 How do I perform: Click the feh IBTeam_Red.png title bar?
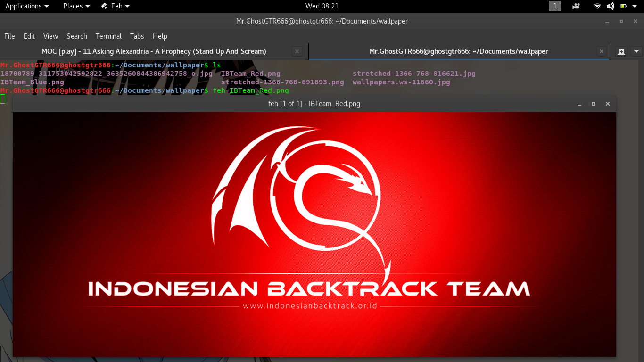pos(314,104)
